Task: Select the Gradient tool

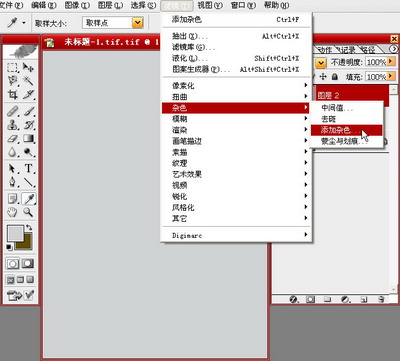Action: [x=29, y=138]
